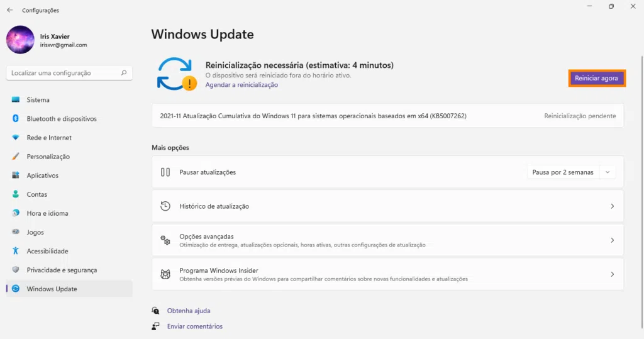The height and width of the screenshot is (339, 644).
Task: Click the Pausa por 2 semanas button
Action: coord(563,172)
